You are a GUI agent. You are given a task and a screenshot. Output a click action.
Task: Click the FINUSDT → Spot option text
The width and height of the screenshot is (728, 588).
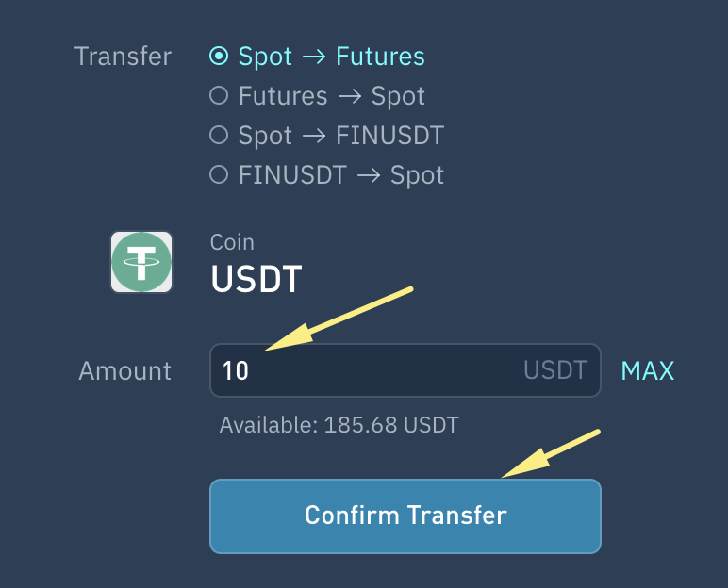point(341,175)
